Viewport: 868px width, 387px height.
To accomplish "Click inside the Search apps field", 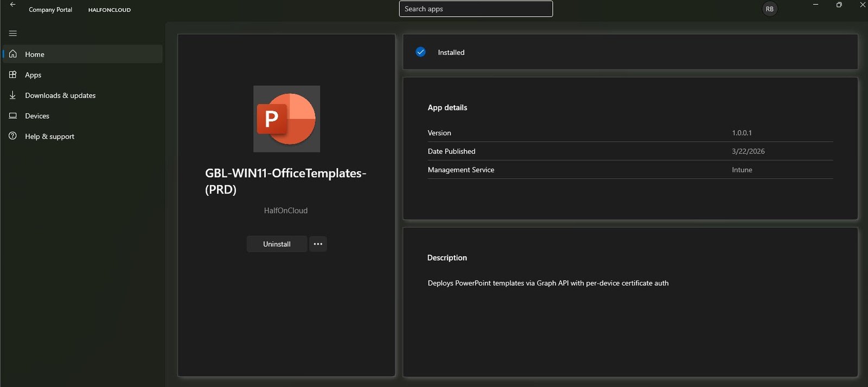I will pyautogui.click(x=476, y=9).
